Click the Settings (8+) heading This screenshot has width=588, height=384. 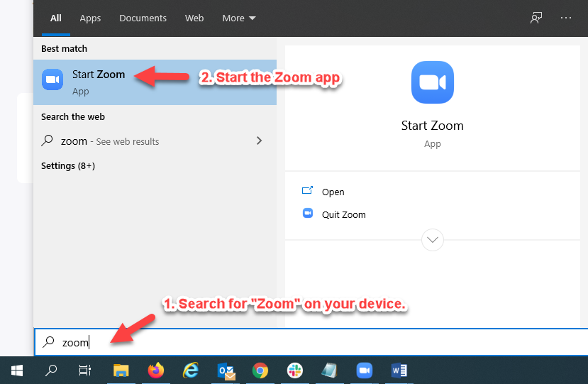[68, 165]
